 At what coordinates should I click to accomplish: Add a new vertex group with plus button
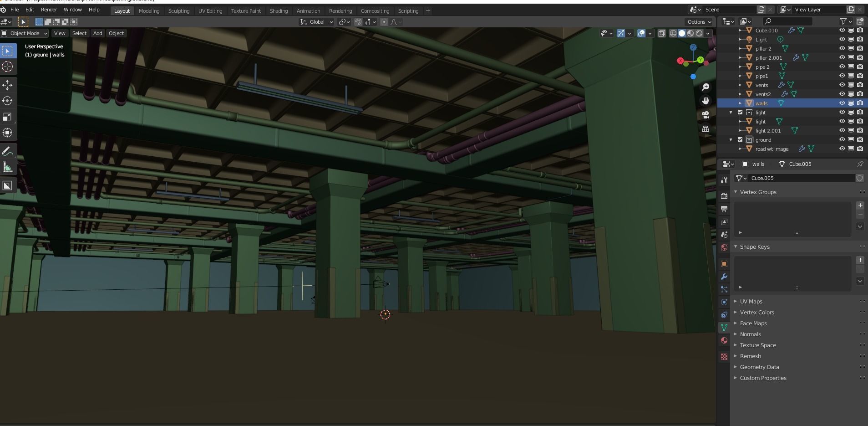click(x=860, y=205)
